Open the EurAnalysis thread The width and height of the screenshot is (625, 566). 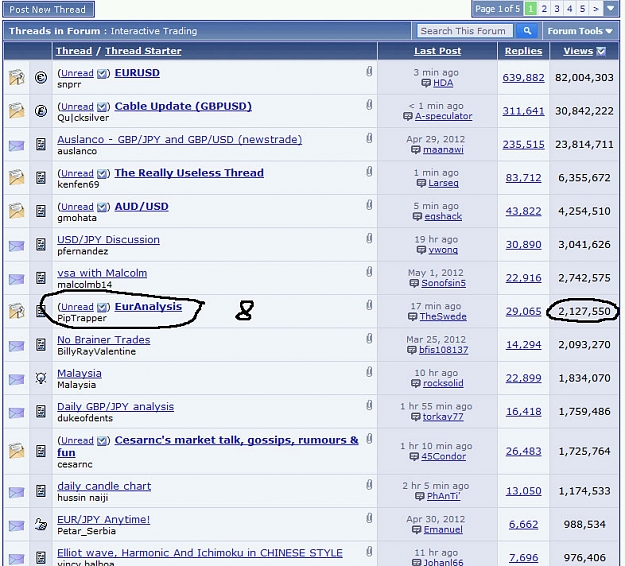coord(148,306)
